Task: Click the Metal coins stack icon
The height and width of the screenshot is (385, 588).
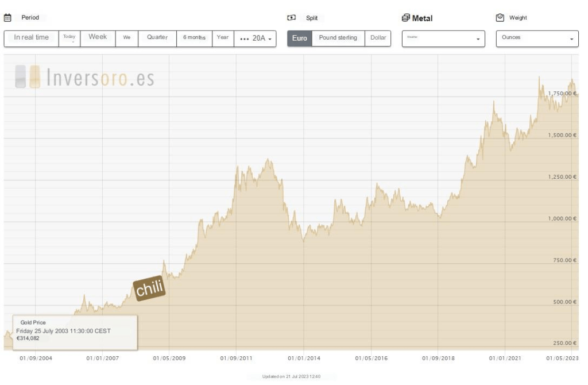Action: tap(406, 18)
